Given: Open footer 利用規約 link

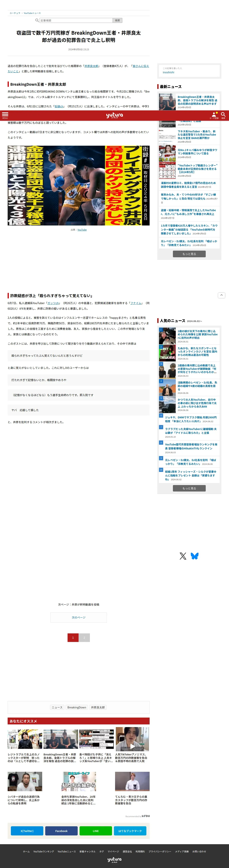Looking at the screenshot, I should click(x=140, y=851).
